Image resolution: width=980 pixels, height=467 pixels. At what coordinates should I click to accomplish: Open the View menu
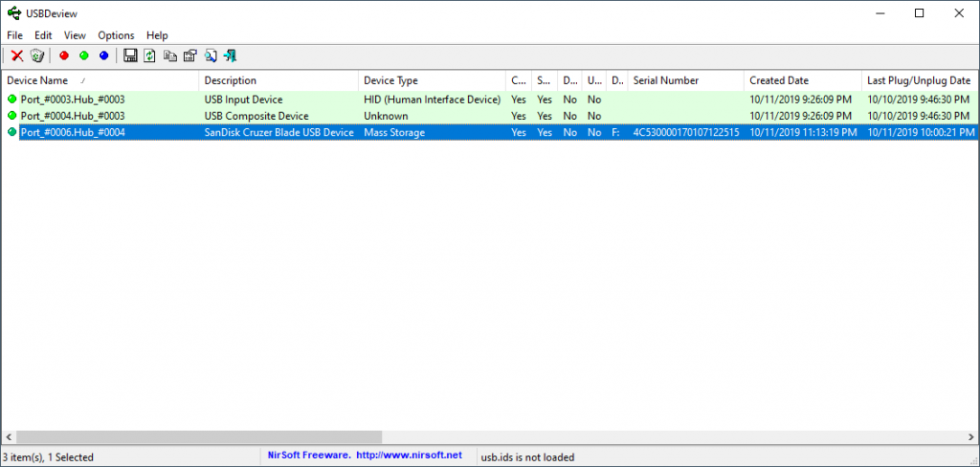75,35
